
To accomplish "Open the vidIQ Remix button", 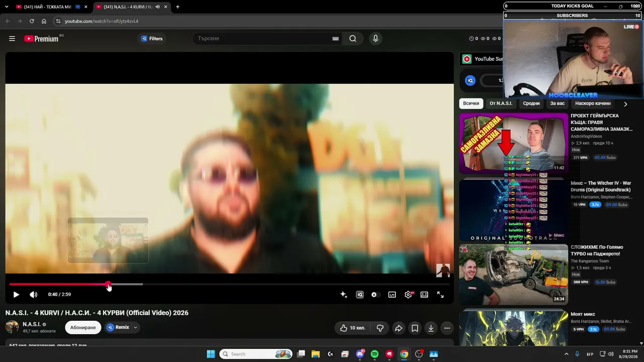I will point(118,327).
